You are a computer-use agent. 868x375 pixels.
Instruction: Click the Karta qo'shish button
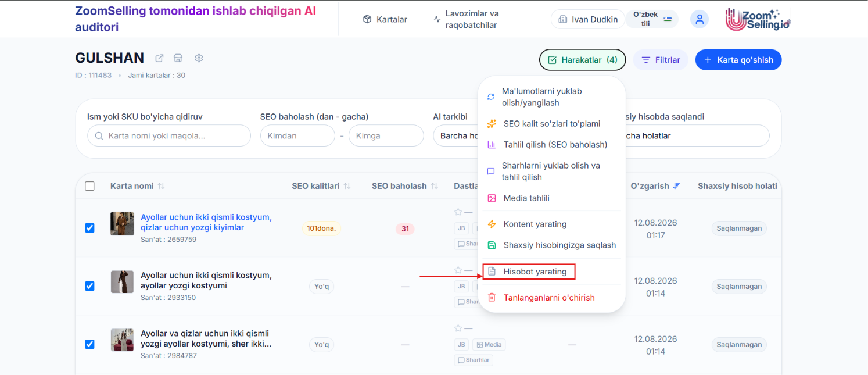pos(738,60)
